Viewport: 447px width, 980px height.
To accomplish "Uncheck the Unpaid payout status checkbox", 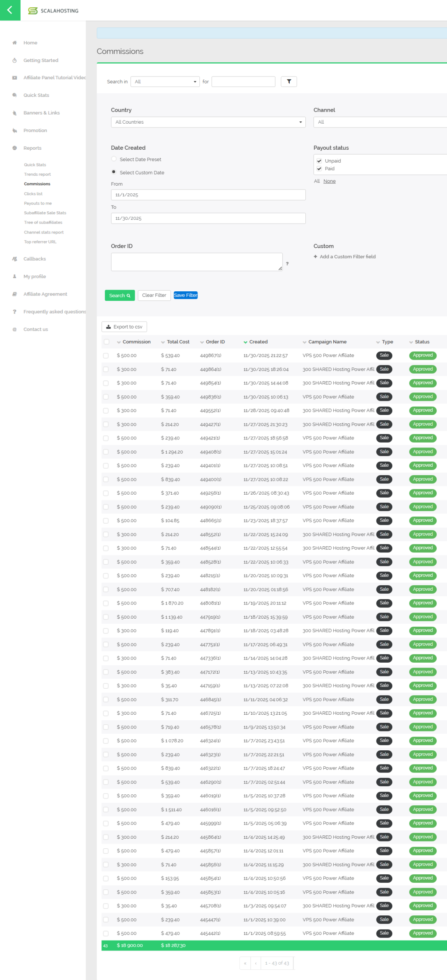I will 319,161.
